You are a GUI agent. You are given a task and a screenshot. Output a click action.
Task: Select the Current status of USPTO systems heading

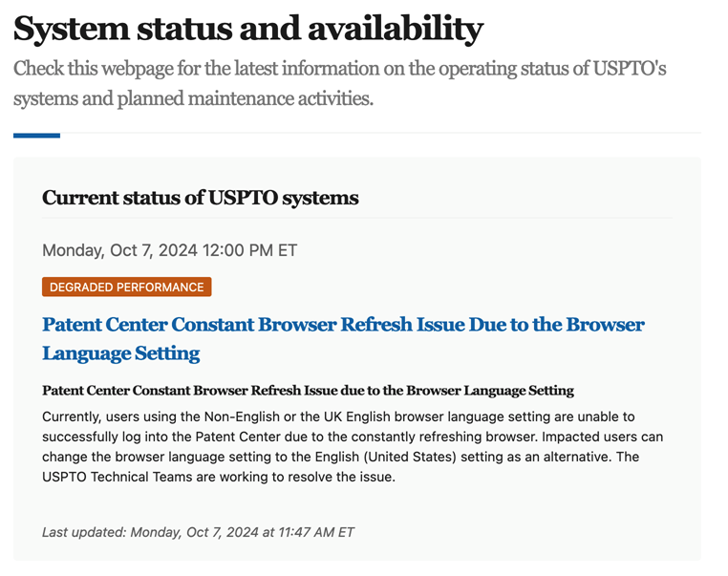[x=201, y=199]
